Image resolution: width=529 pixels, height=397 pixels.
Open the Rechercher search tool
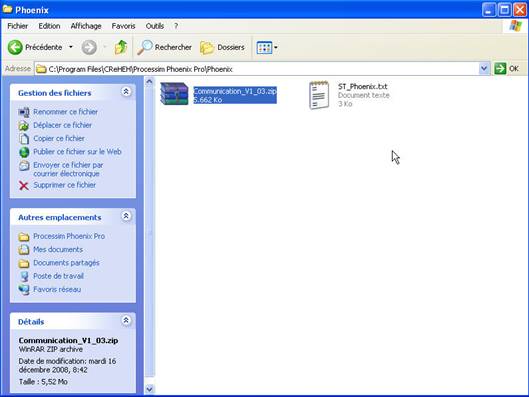(165, 47)
